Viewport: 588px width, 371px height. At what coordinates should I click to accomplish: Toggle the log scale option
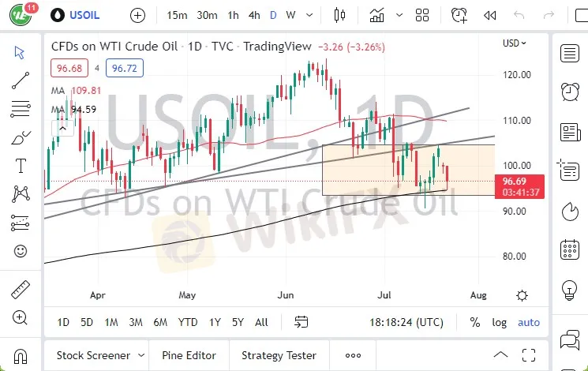500,322
